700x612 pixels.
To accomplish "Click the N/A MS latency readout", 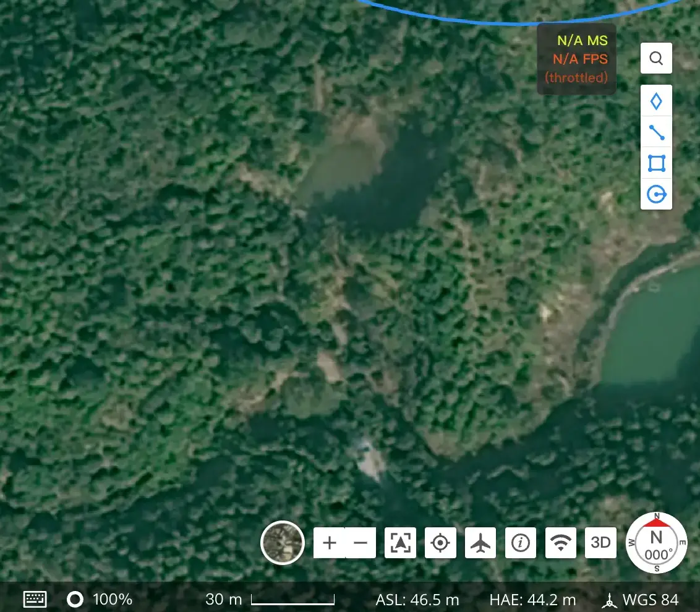I will pos(582,41).
